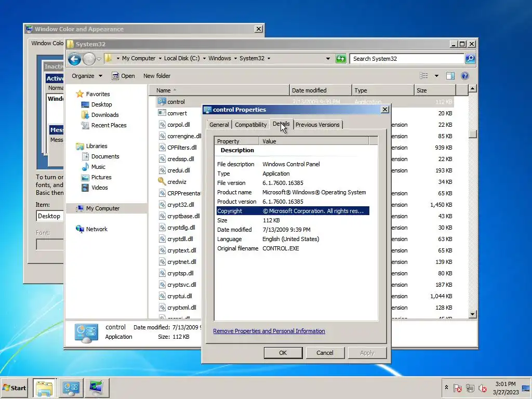Image resolution: width=532 pixels, height=399 pixels.
Task: Click the muted volume tray icon
Action: click(483, 388)
